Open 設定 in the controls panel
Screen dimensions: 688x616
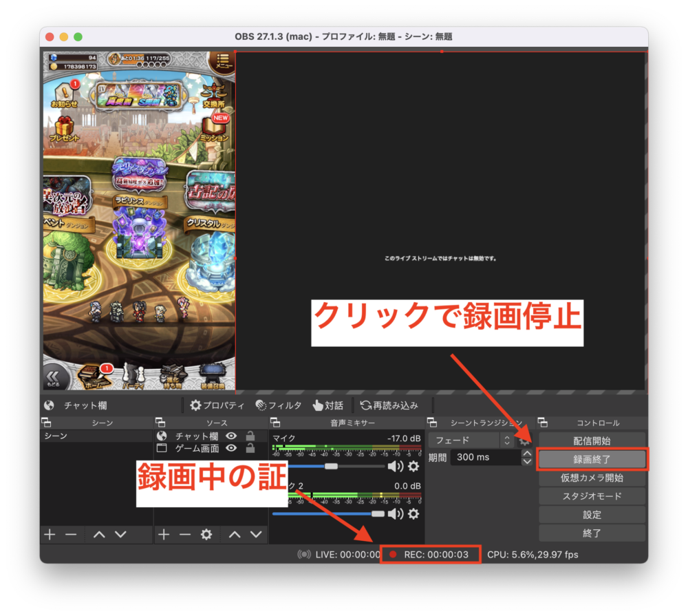(592, 515)
